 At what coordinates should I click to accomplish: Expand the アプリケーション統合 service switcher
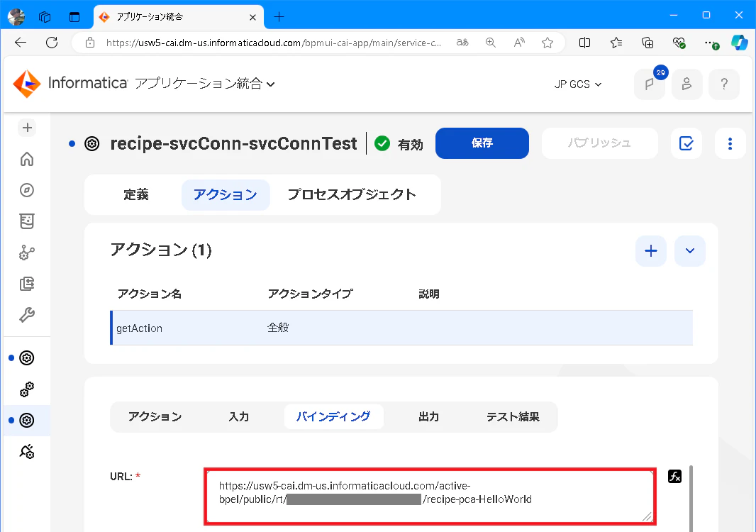click(205, 84)
